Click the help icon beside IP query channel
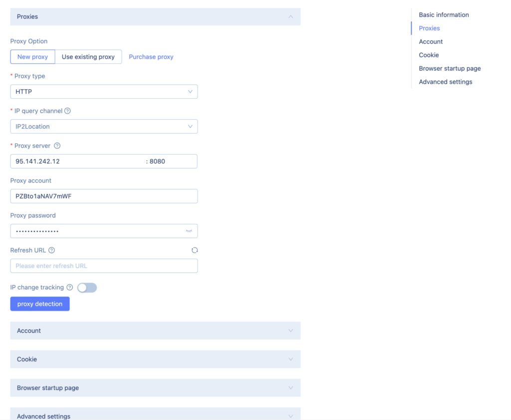 click(x=67, y=111)
